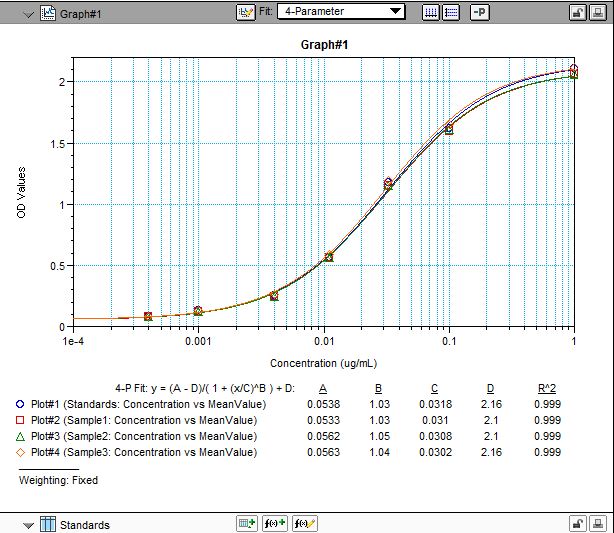Collapse the Graph#1 section chevron

coord(29,15)
